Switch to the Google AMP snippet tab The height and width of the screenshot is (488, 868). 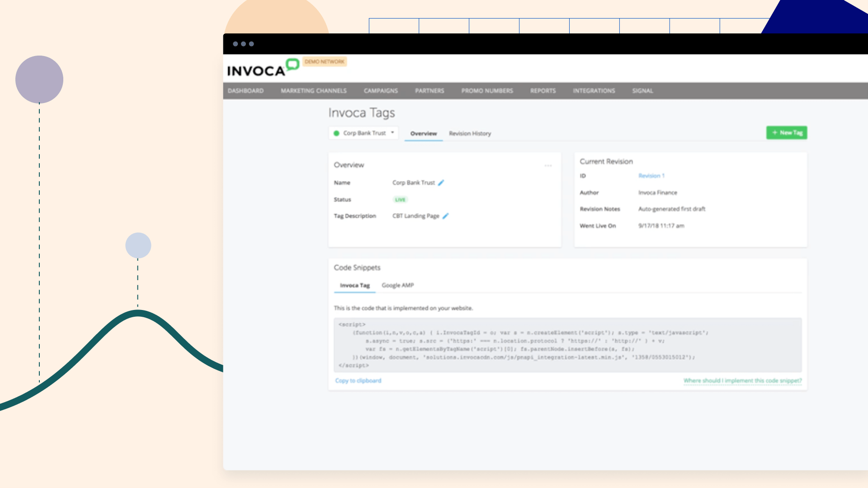[x=397, y=285]
